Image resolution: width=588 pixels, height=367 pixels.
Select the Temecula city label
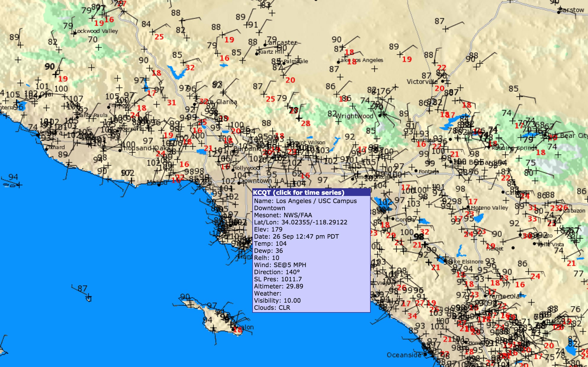[x=504, y=296]
